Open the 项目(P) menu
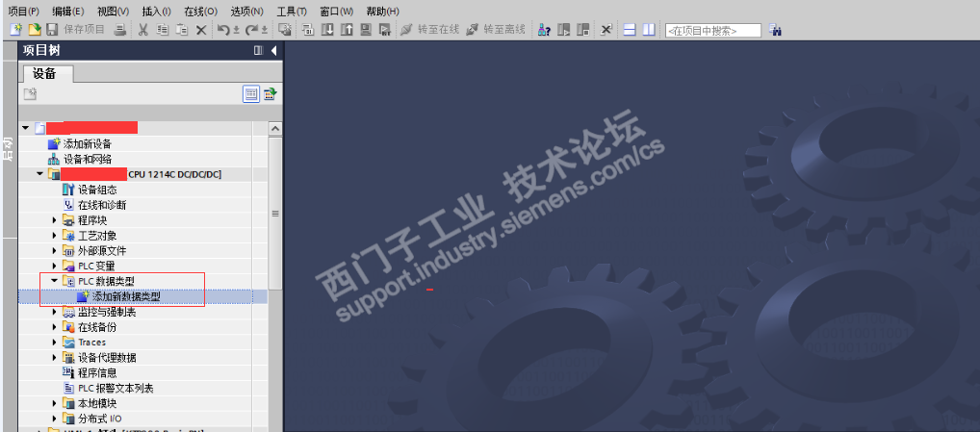980x432 pixels. 24,12
